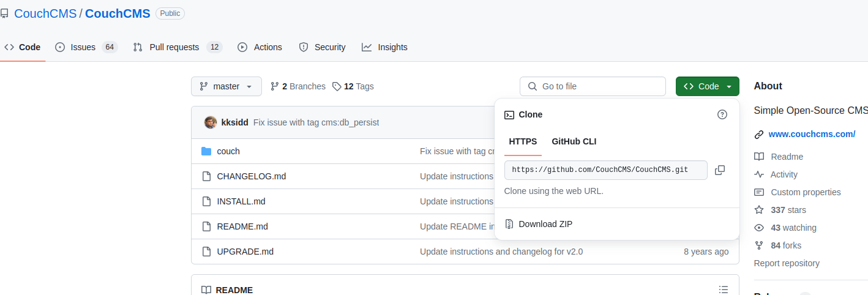This screenshot has width=868, height=295.
Task: Click the Custom properties note icon
Action: 759,192
